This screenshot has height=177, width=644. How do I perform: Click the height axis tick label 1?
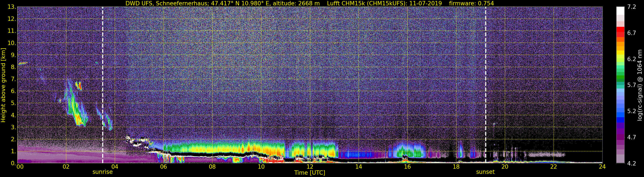click(13, 151)
